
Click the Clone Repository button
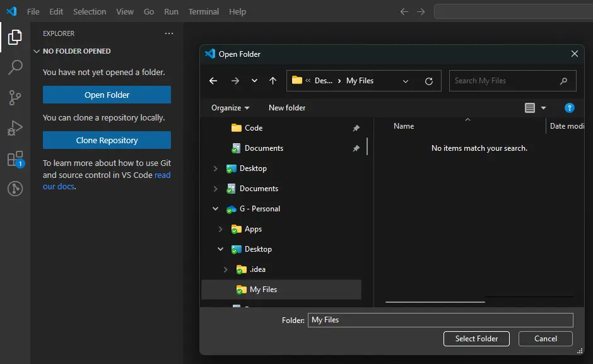pyautogui.click(x=107, y=140)
